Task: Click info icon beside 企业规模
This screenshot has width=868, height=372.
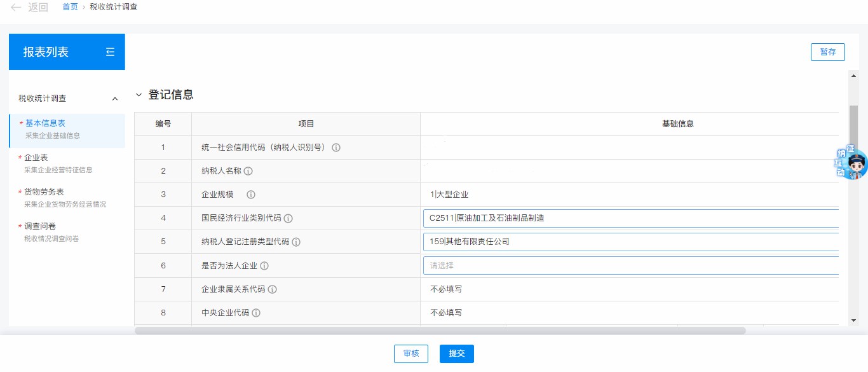Action: (x=251, y=195)
